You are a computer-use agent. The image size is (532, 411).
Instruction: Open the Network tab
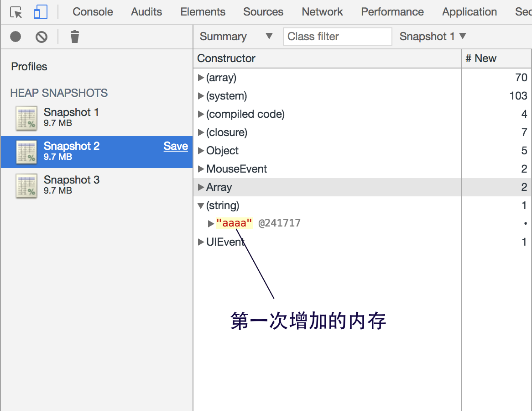pyautogui.click(x=322, y=12)
